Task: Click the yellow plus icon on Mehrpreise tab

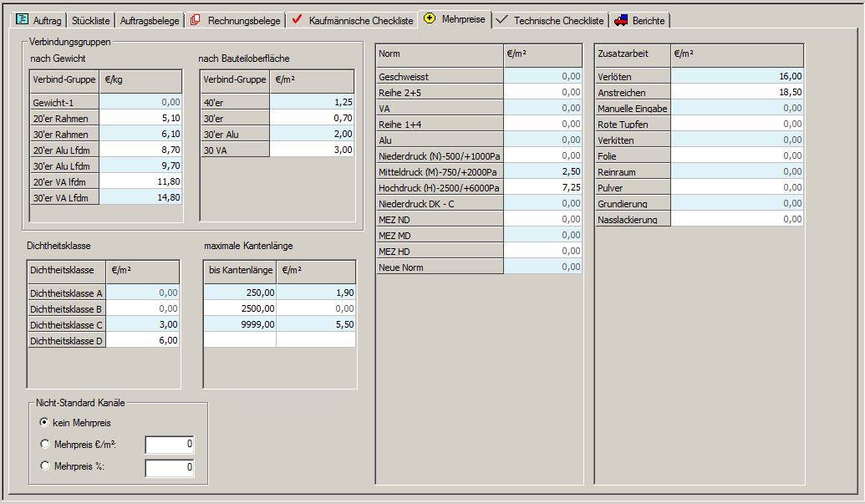Action: pos(431,20)
